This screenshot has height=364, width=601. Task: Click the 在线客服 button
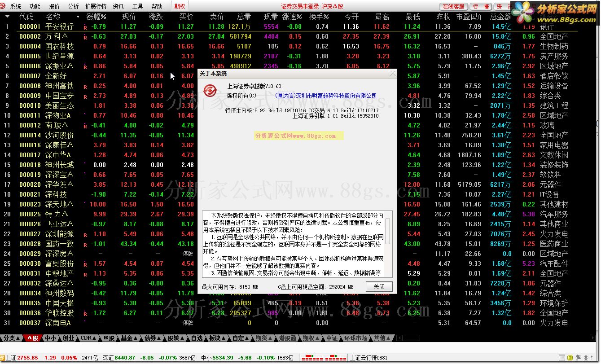[x=453, y=7]
